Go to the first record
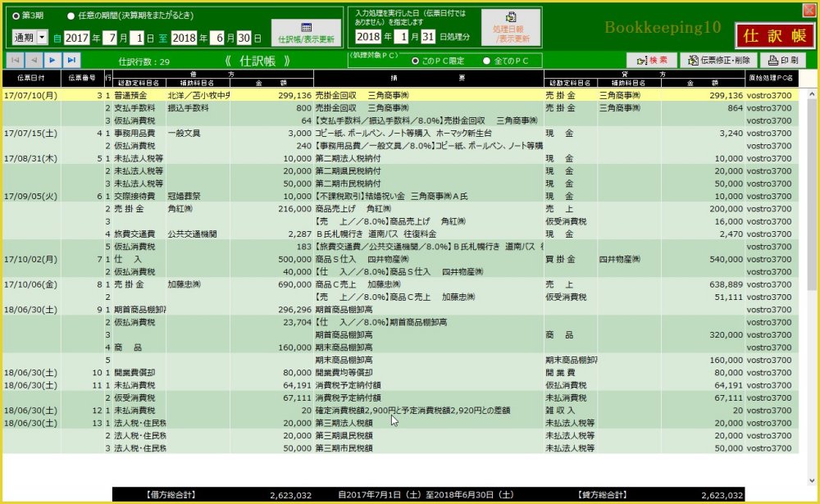The height and width of the screenshot is (504, 820). [15, 60]
